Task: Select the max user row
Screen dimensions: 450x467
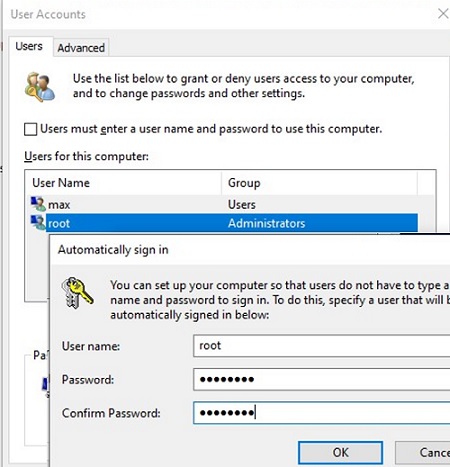Action: (x=224, y=204)
